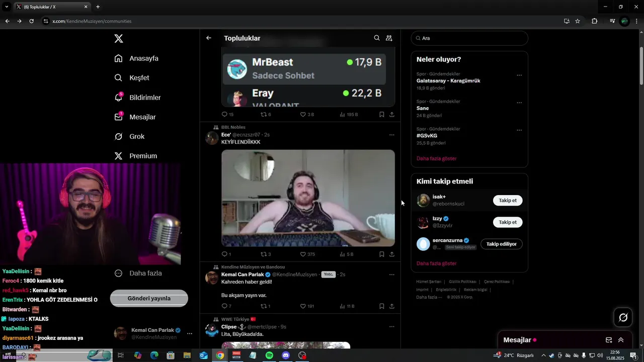Bookmark Ece' post
644x362 pixels.
click(382, 254)
